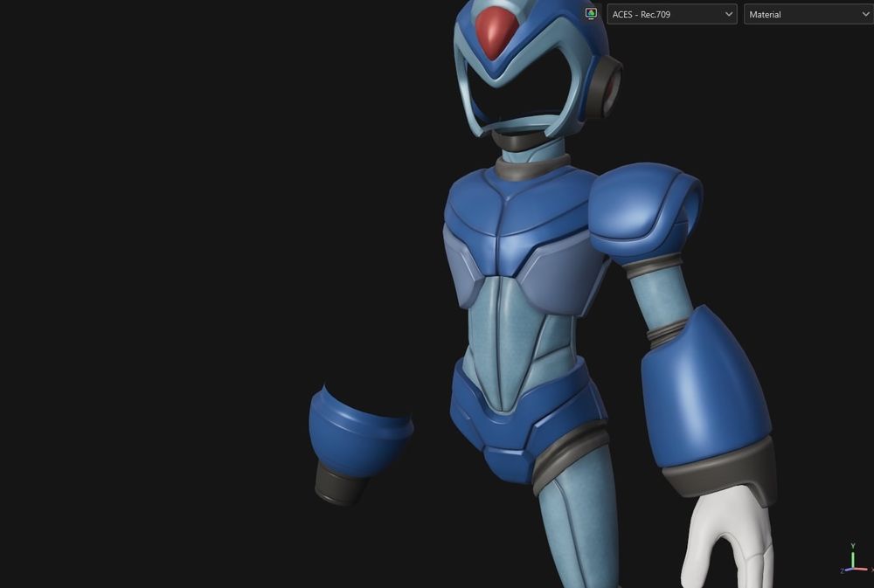Click the XYZ axis gizmo in the viewport
This screenshot has width=874, height=588.
[856, 559]
